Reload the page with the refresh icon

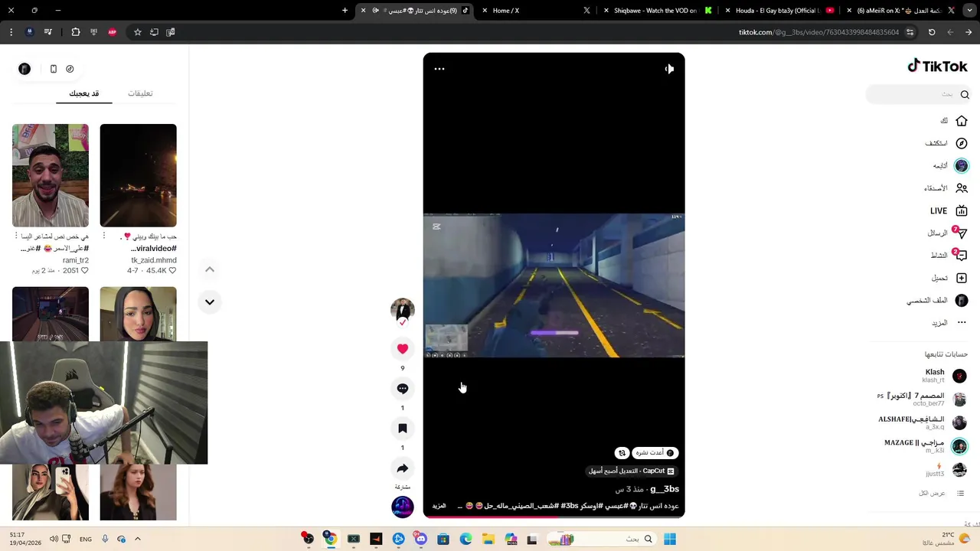932,32
